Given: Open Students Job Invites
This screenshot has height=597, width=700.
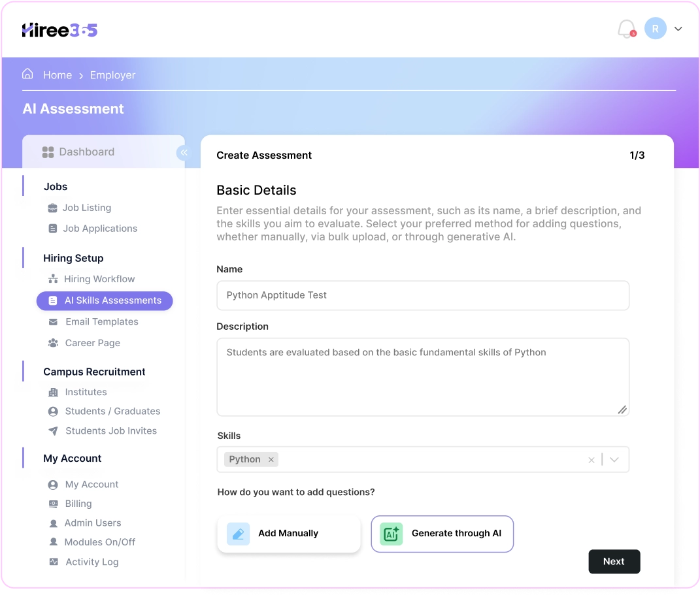Looking at the screenshot, I should [111, 431].
